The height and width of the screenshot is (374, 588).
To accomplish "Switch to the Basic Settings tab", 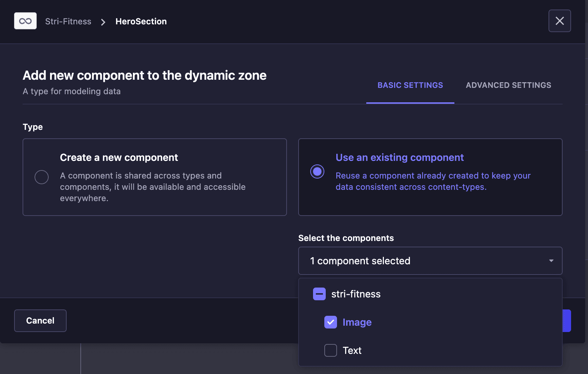I will [x=410, y=85].
